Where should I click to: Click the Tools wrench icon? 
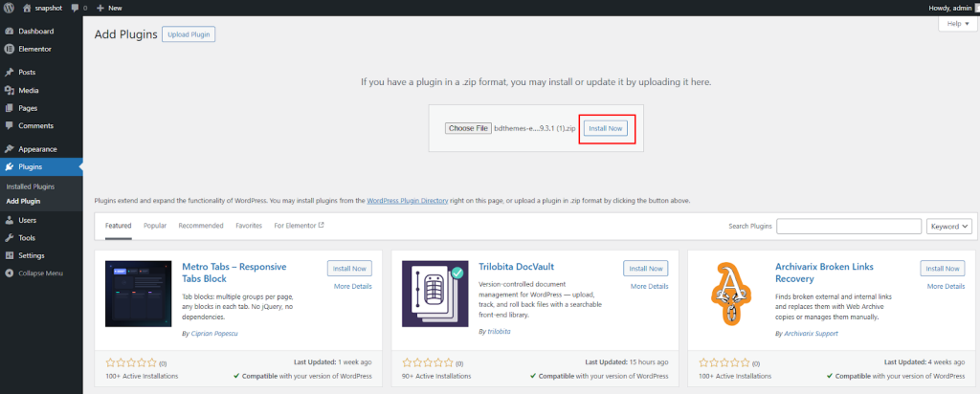pyautogui.click(x=10, y=238)
